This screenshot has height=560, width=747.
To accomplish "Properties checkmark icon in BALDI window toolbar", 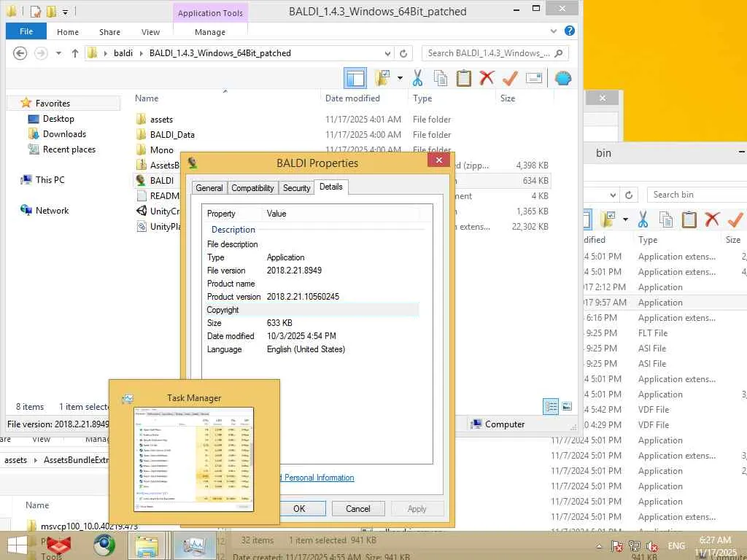I will [x=510, y=78].
